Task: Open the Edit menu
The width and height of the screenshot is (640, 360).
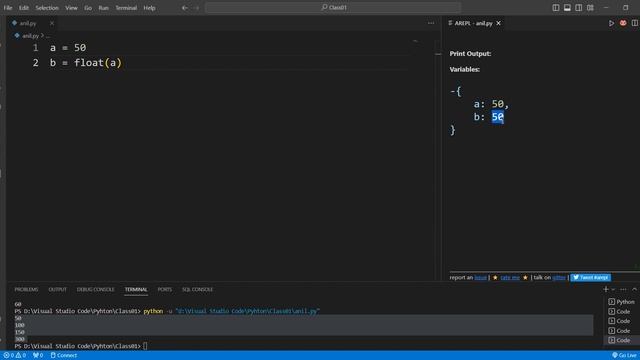Action: coord(24,8)
